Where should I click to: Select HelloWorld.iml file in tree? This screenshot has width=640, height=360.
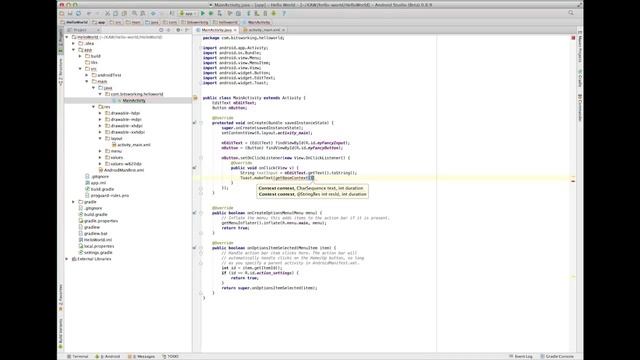98,240
